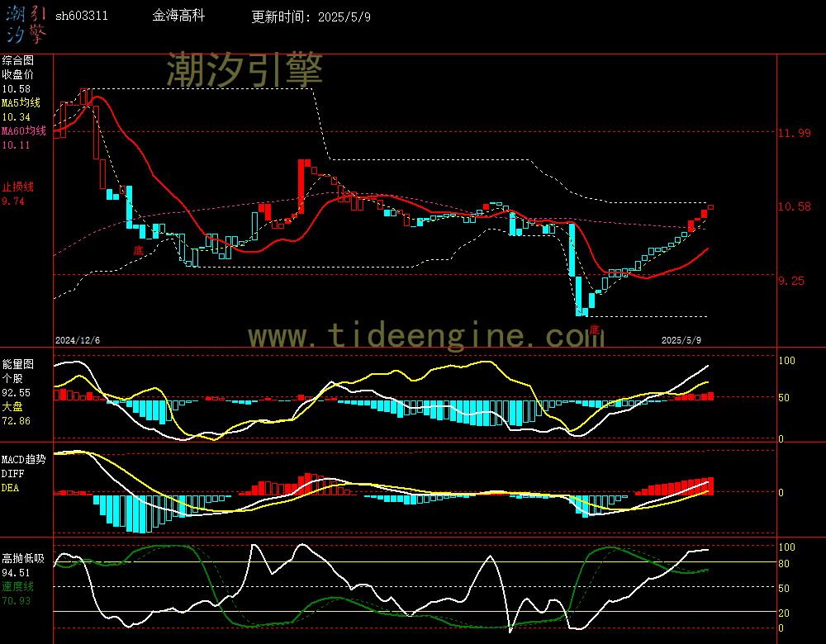This screenshot has height=644, width=826.
Task: Click the 大盘 value 72.86
Action: click(x=17, y=421)
